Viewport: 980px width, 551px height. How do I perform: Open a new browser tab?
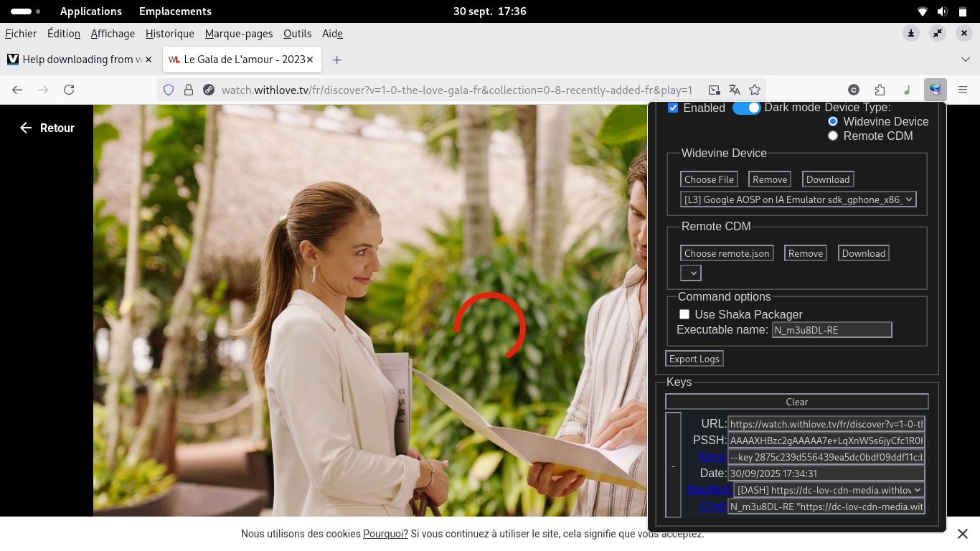(x=336, y=60)
